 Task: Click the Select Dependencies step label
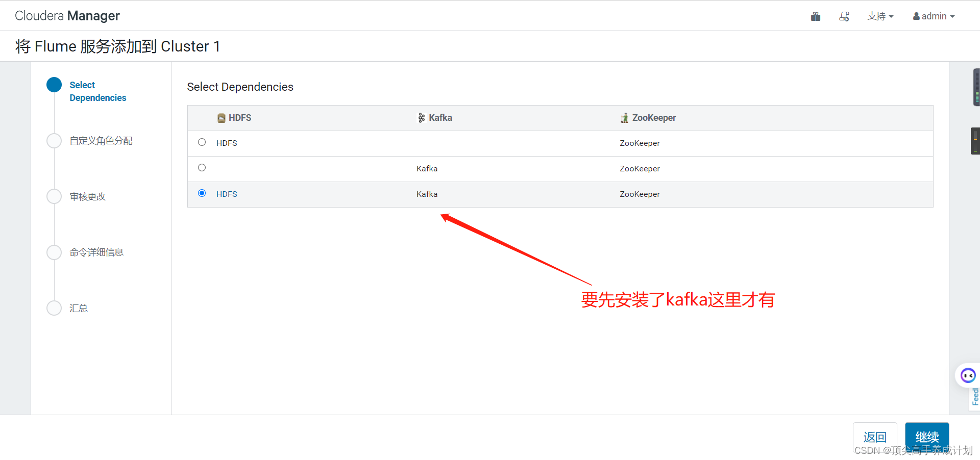pos(98,91)
